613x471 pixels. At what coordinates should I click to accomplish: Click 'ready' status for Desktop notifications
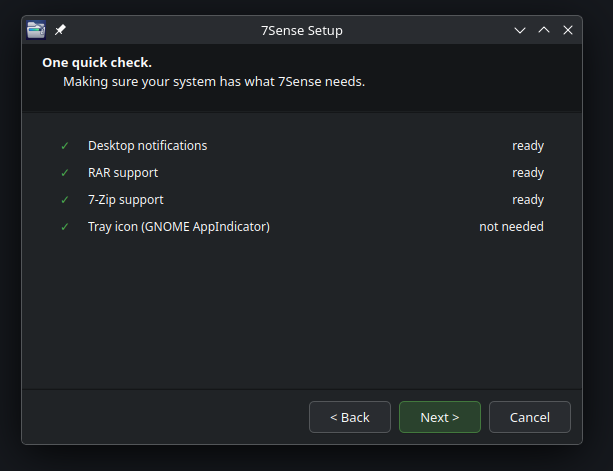tap(528, 146)
